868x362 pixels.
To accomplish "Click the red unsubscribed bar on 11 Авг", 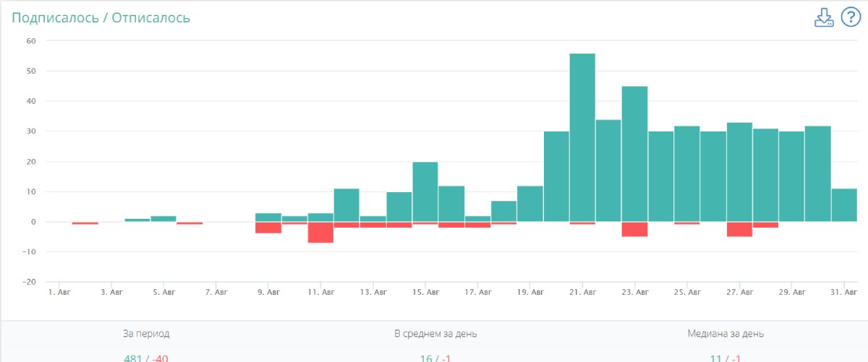I will coord(320,232).
